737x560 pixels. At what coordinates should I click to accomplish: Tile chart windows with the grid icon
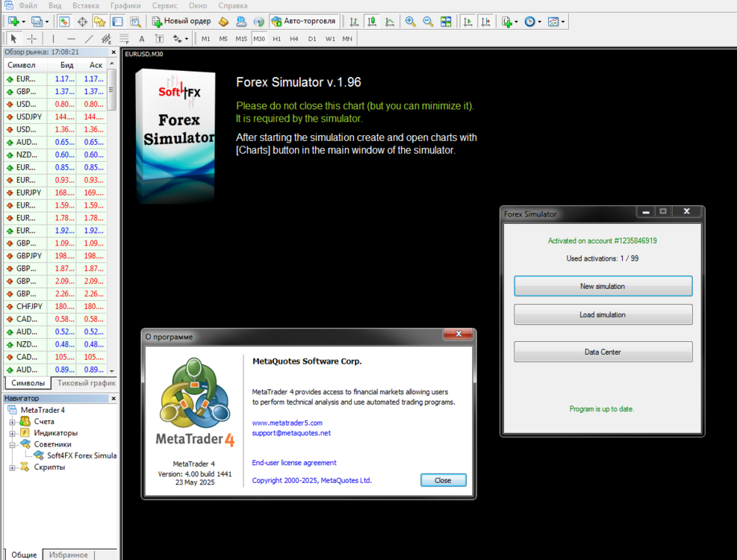click(x=446, y=22)
